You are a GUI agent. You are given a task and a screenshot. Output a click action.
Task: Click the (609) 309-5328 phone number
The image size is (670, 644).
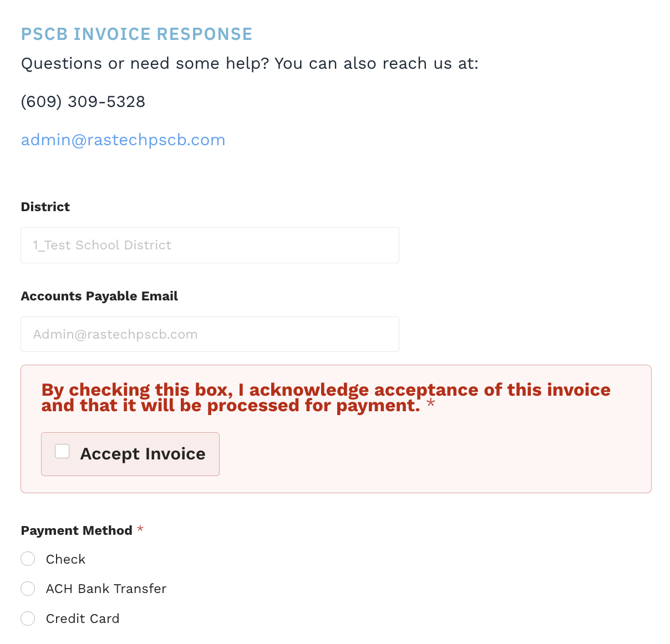[x=83, y=101]
